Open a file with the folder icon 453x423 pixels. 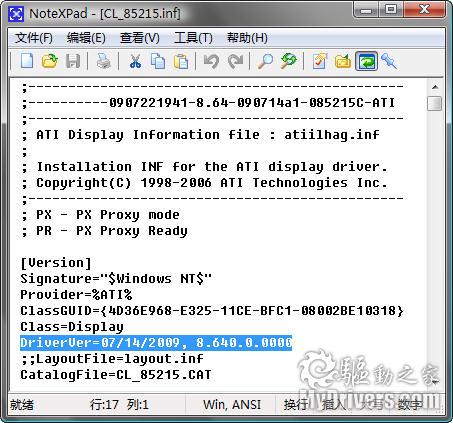(50, 61)
